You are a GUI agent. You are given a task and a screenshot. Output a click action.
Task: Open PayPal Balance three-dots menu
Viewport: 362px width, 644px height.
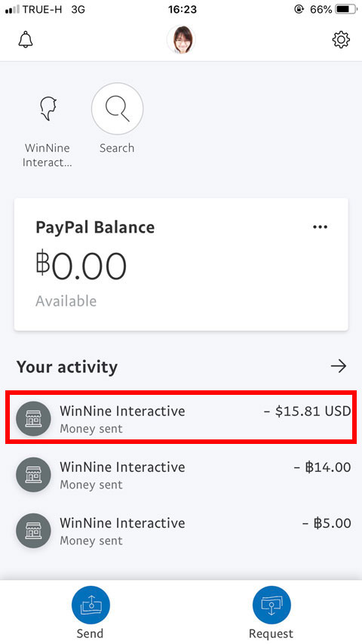pos(320,226)
